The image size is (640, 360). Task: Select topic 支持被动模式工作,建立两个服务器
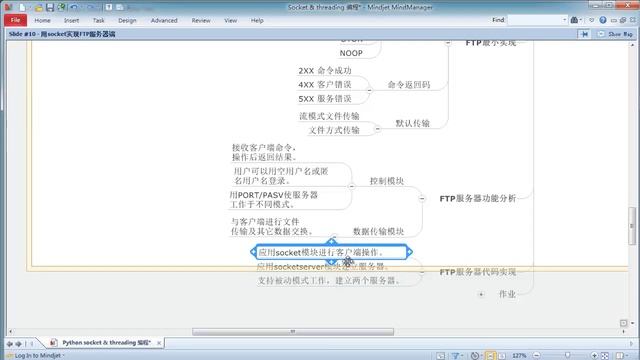[328, 280]
